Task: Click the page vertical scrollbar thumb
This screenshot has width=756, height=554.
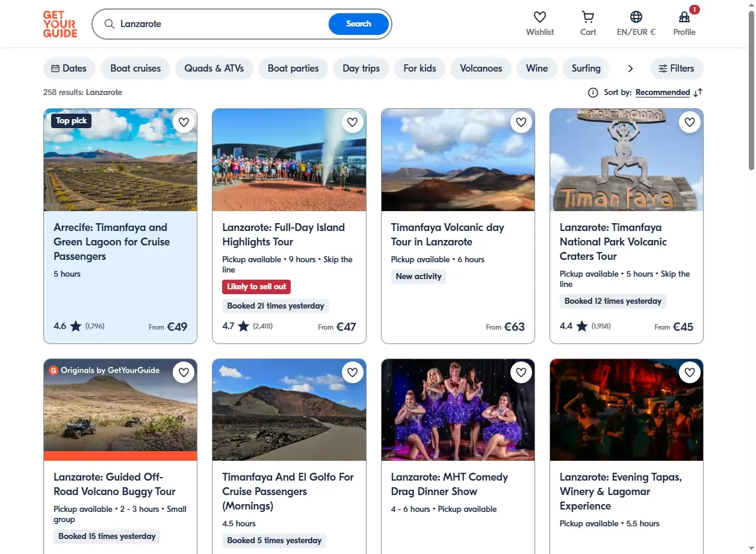Action: tap(751, 90)
